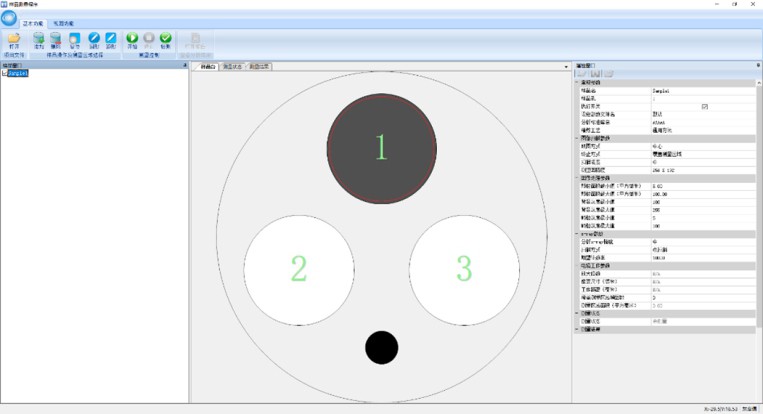Click the green checkmark icon in ribbon

coord(166,39)
